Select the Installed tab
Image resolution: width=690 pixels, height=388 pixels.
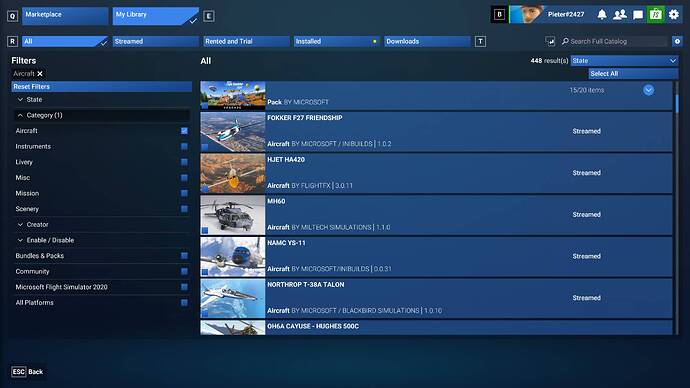[337, 41]
